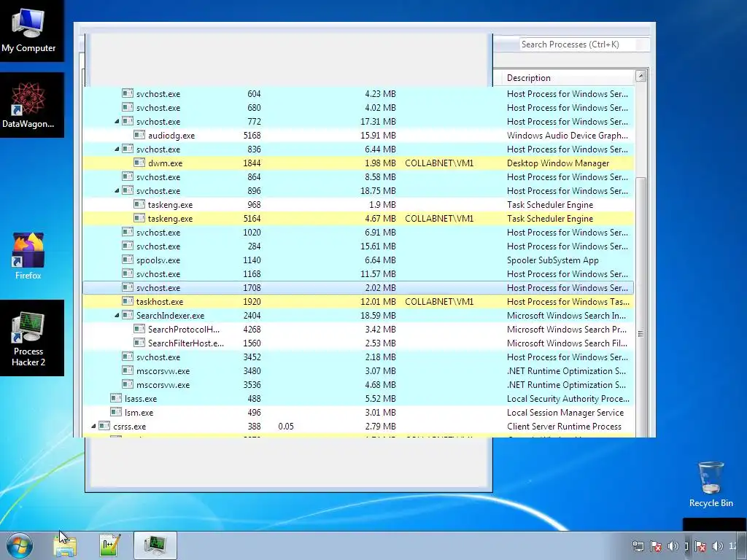The height and width of the screenshot is (560, 747).
Task: Click the Client Server Runtime Process description
Action: tap(564, 426)
